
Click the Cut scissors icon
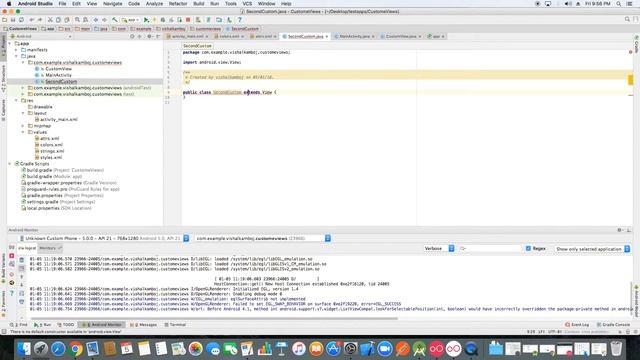point(50,20)
